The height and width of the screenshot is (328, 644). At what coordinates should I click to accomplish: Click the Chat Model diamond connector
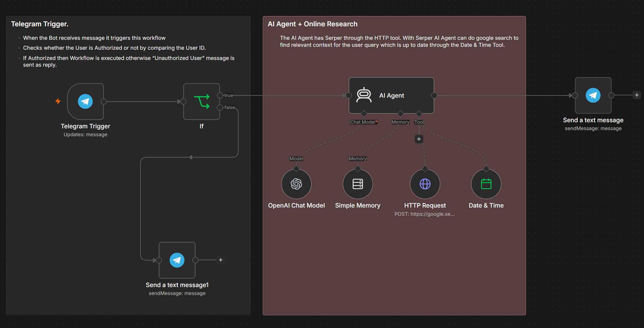[364, 113]
